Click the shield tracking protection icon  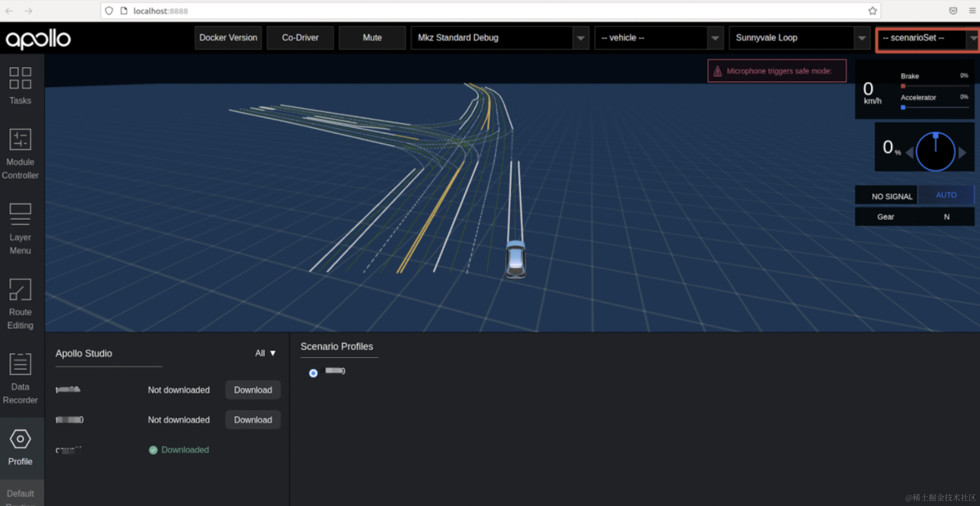point(109,11)
